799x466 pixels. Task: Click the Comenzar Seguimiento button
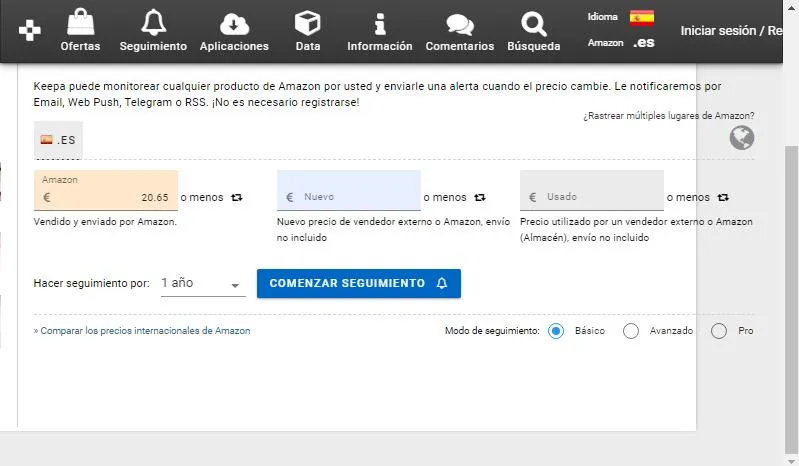click(359, 283)
